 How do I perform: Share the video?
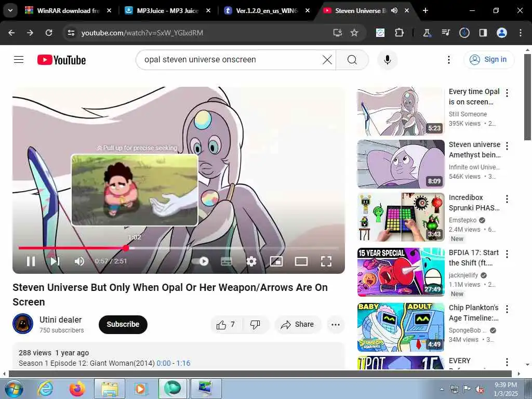coord(298,325)
